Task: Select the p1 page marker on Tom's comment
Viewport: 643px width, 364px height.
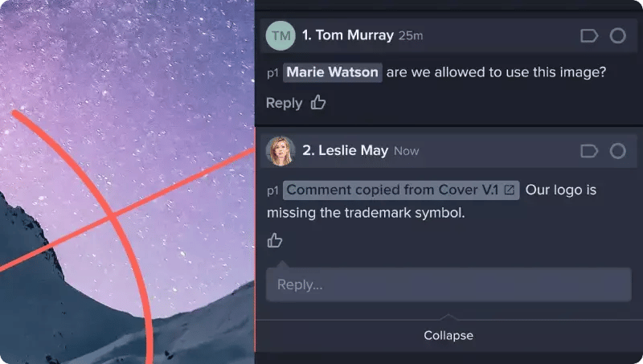Action: tap(272, 73)
